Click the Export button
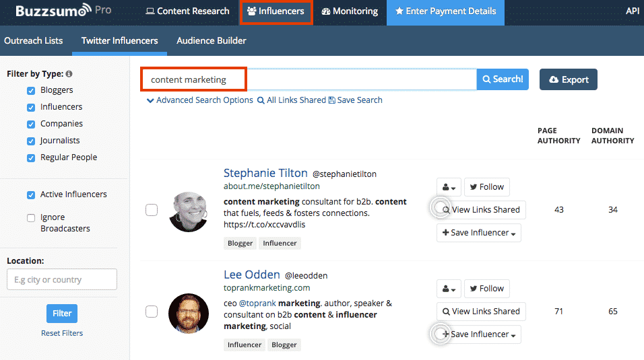 (x=569, y=79)
